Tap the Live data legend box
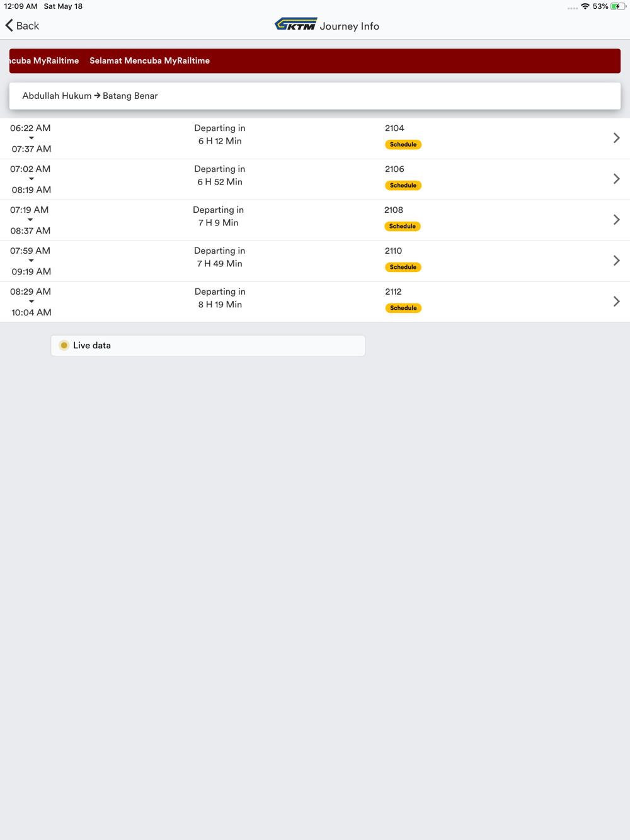The width and height of the screenshot is (630, 840). click(208, 345)
